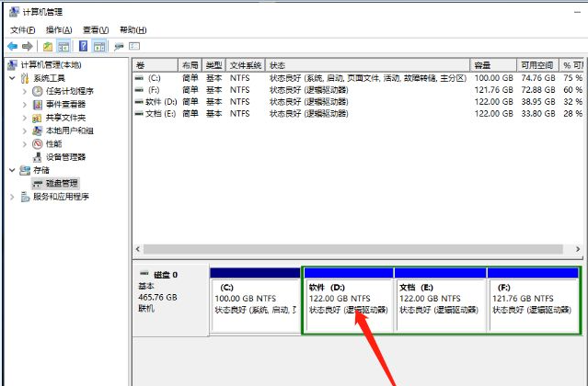
Task: Open the 文件(F) menu
Action: (22, 30)
